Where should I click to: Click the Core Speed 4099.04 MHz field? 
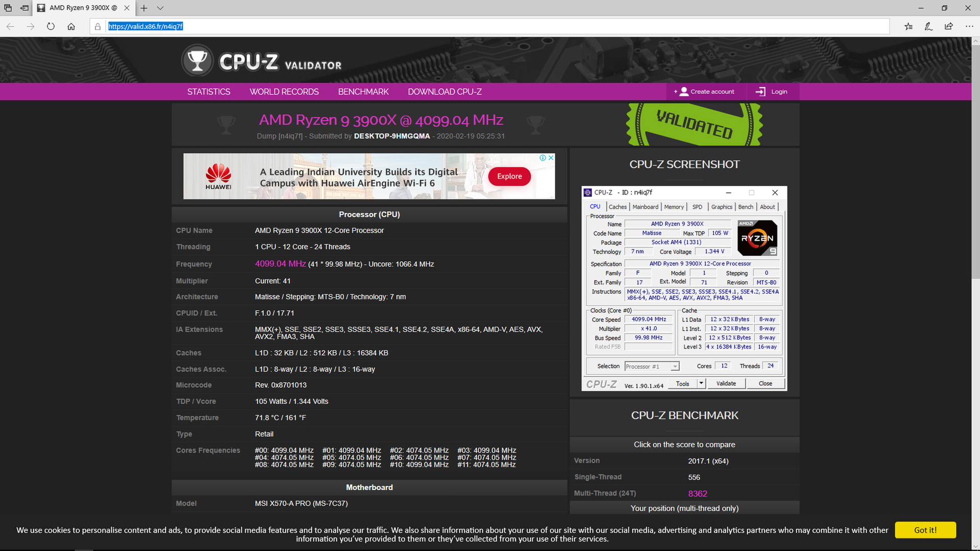click(x=649, y=319)
